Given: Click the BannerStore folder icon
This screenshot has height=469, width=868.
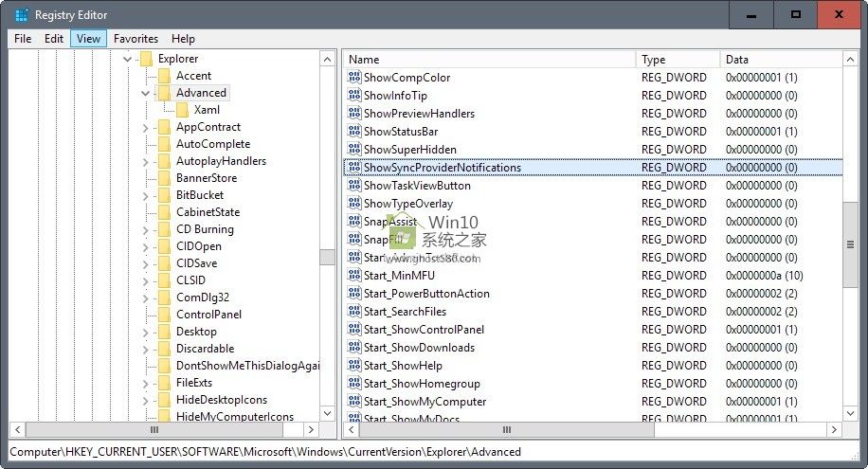Looking at the screenshot, I should pyautogui.click(x=165, y=178).
